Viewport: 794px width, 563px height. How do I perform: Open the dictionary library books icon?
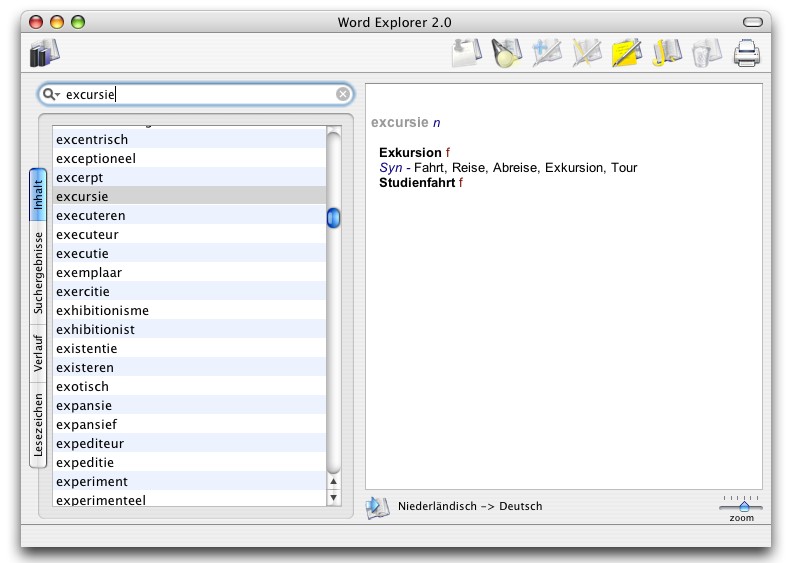(x=45, y=53)
